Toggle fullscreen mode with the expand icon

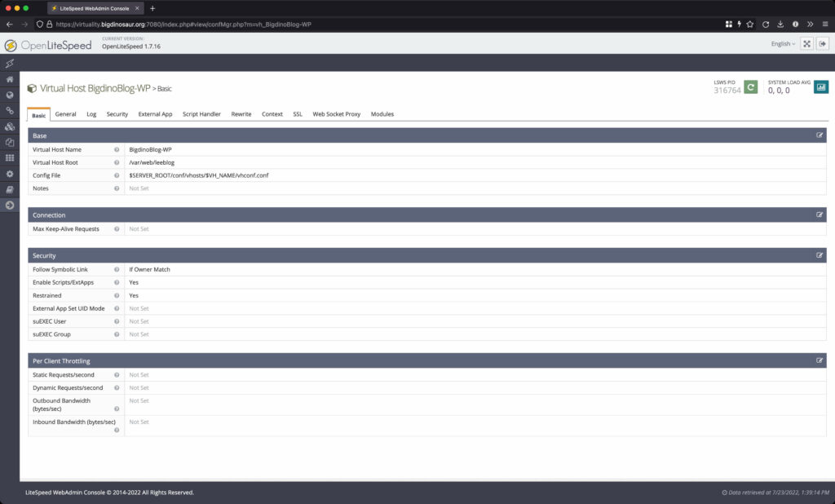(806, 43)
